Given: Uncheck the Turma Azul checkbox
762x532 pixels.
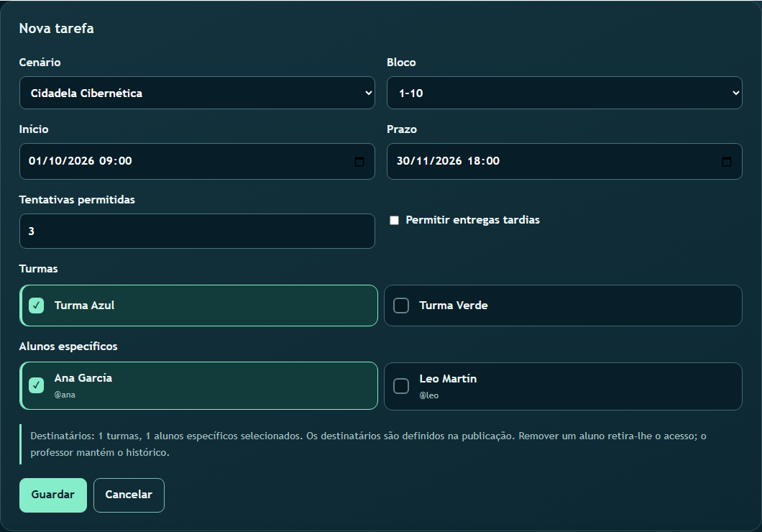Looking at the screenshot, I should click(x=37, y=306).
